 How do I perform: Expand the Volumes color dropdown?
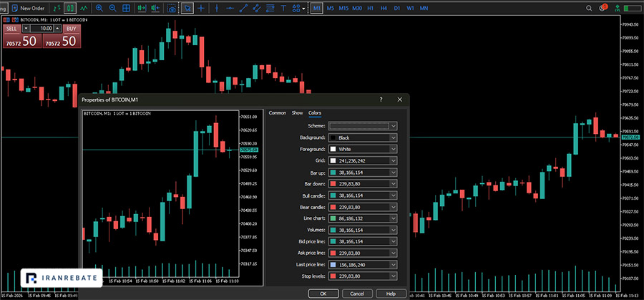pos(363,230)
